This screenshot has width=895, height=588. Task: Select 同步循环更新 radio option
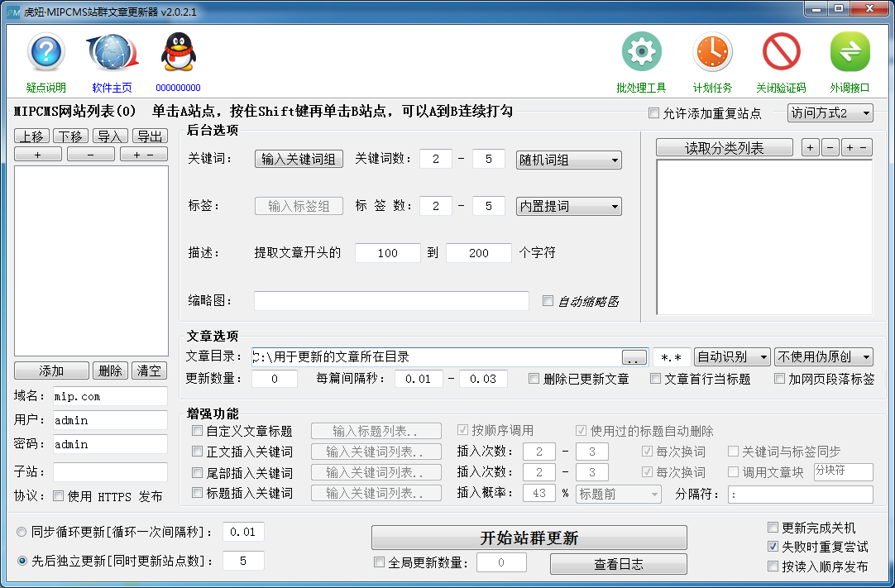pyautogui.click(x=22, y=532)
